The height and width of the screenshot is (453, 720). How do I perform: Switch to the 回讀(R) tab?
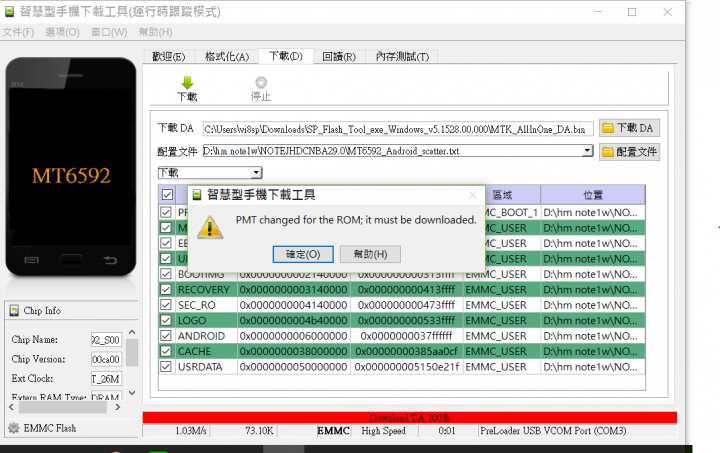(339, 56)
